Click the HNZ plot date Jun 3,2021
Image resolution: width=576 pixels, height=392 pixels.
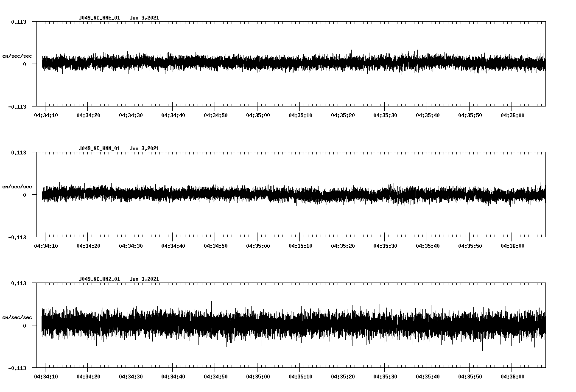click(145, 279)
